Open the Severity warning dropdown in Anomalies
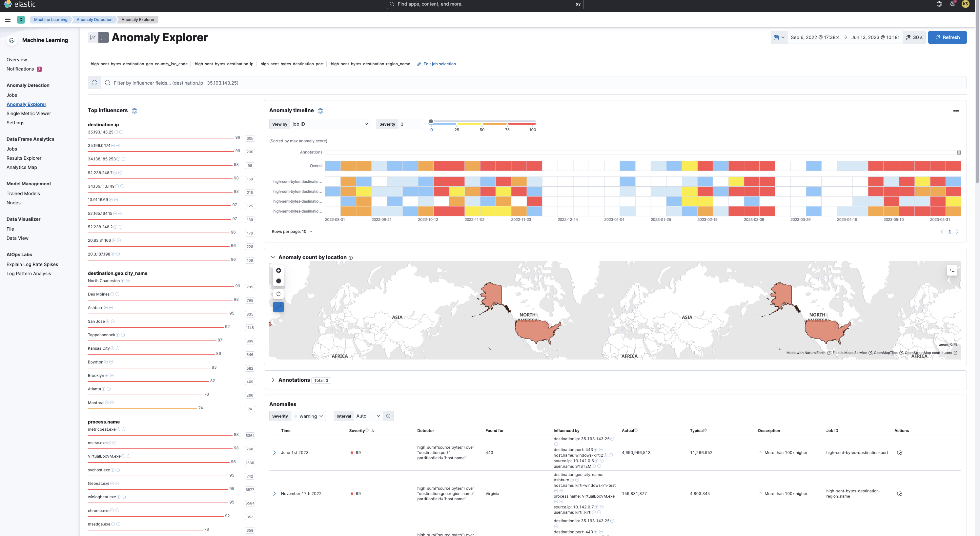980x536 pixels. coord(308,416)
